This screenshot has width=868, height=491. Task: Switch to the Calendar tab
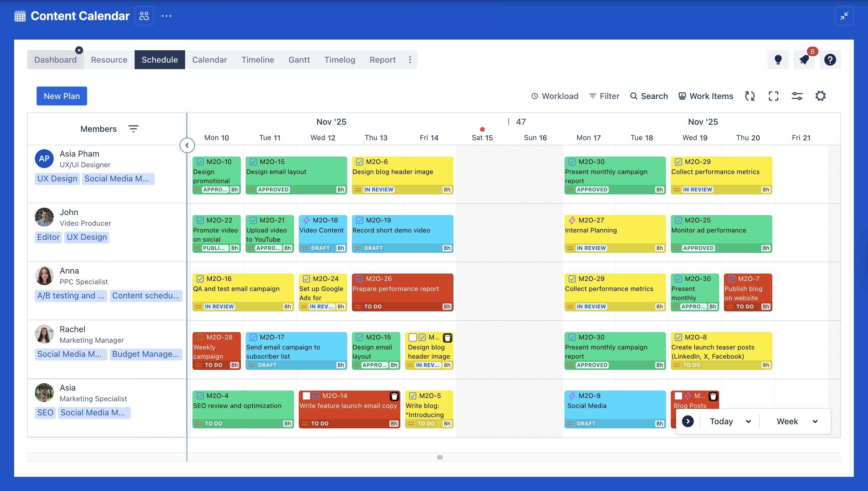click(210, 60)
